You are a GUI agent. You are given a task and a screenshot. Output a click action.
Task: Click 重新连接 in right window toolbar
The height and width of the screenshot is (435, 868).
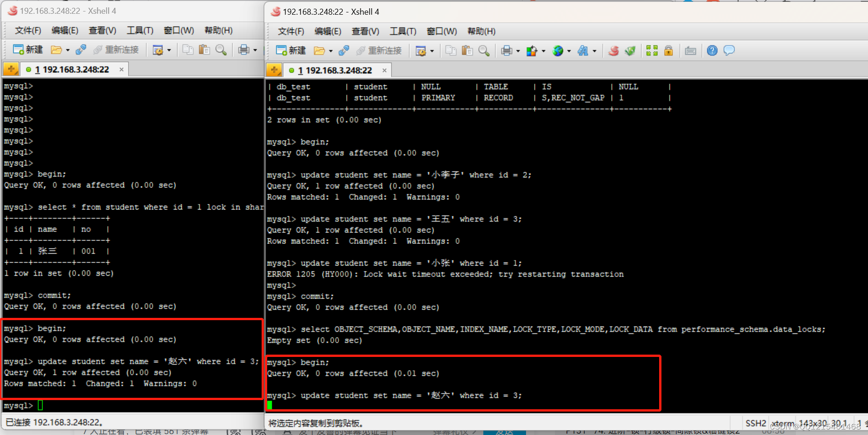click(379, 51)
